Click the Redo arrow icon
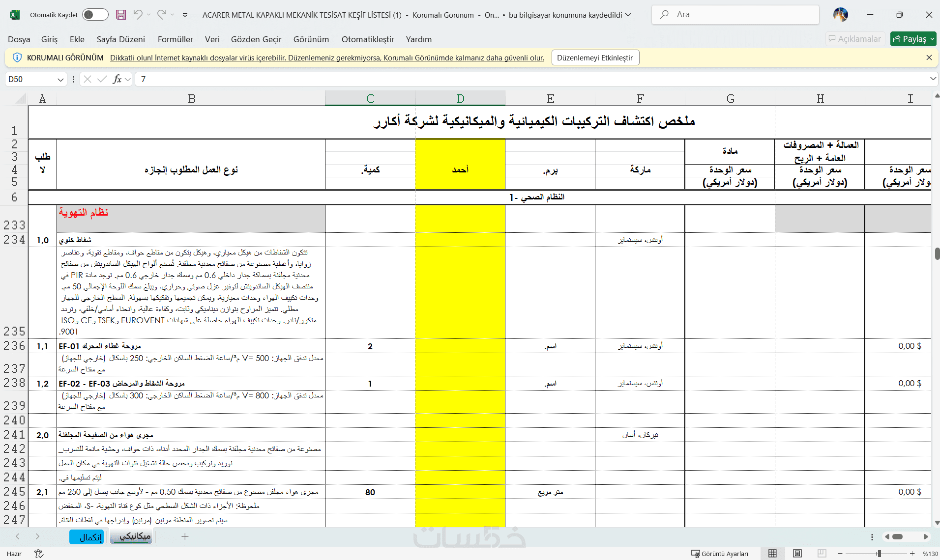The width and height of the screenshot is (940, 560). (161, 15)
